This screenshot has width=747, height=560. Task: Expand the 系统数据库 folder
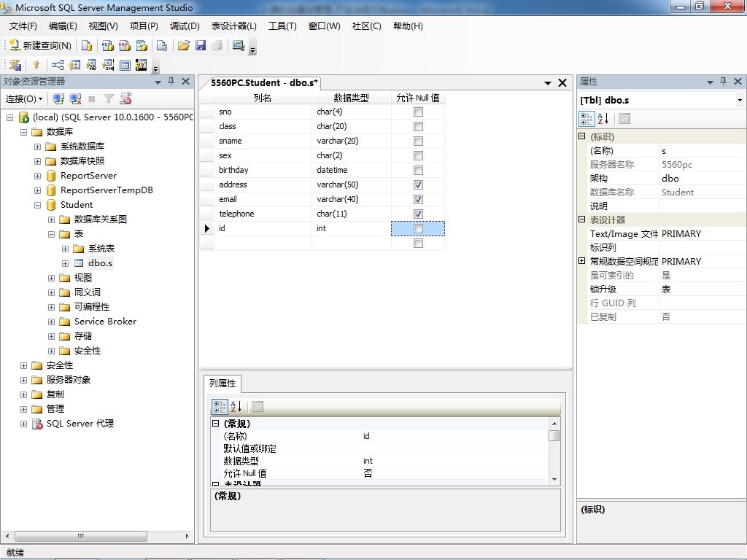click(38, 147)
